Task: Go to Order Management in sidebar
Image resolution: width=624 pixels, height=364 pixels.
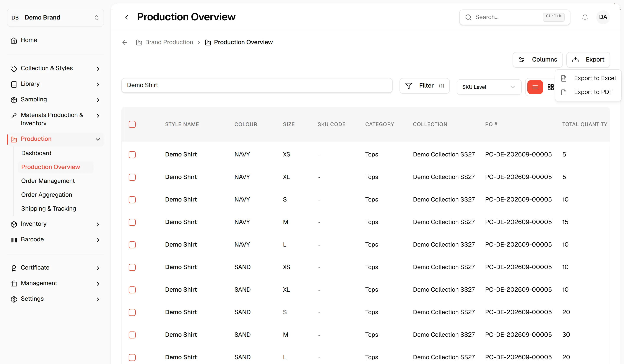Action: 48,181
